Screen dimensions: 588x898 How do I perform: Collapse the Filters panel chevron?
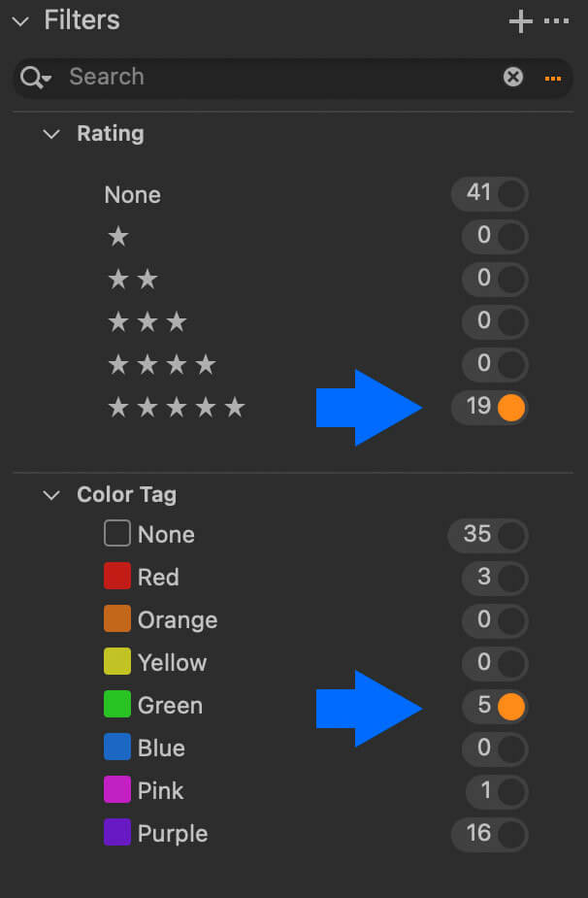pyautogui.click(x=20, y=21)
